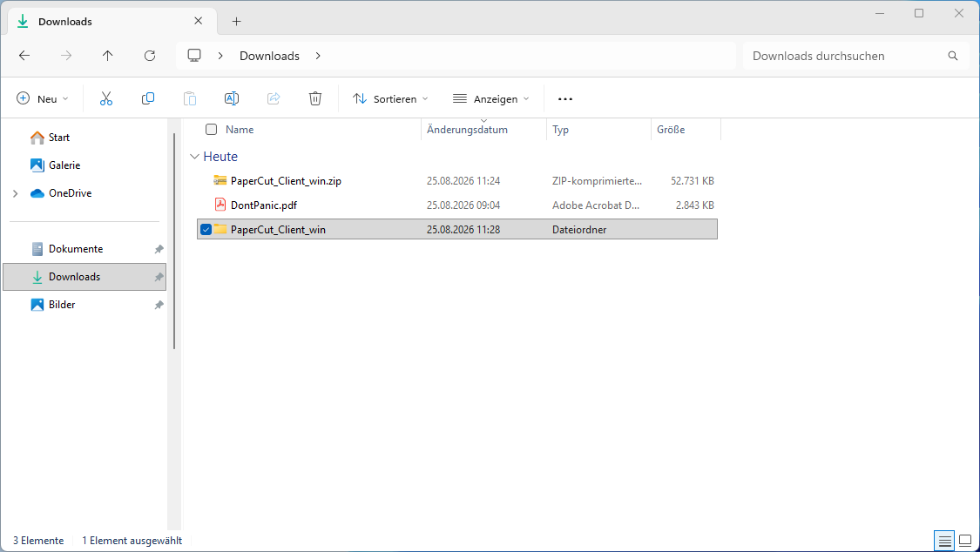The height and width of the screenshot is (552, 980).
Task: Click 1 Element ausgewählt in status bar
Action: pos(132,540)
